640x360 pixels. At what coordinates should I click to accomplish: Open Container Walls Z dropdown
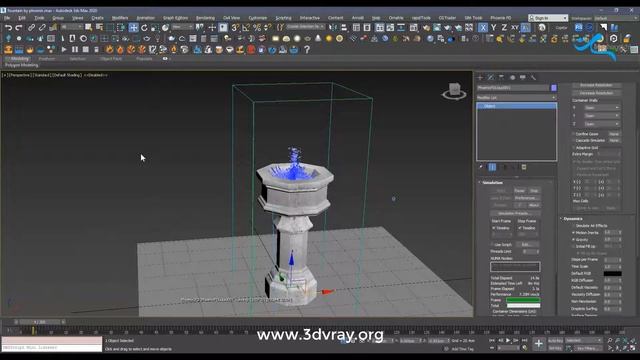pos(602,124)
